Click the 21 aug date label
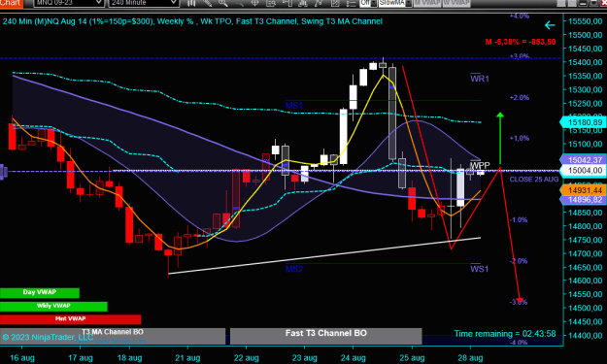Screen dimensions: 607x364 click(187, 358)
